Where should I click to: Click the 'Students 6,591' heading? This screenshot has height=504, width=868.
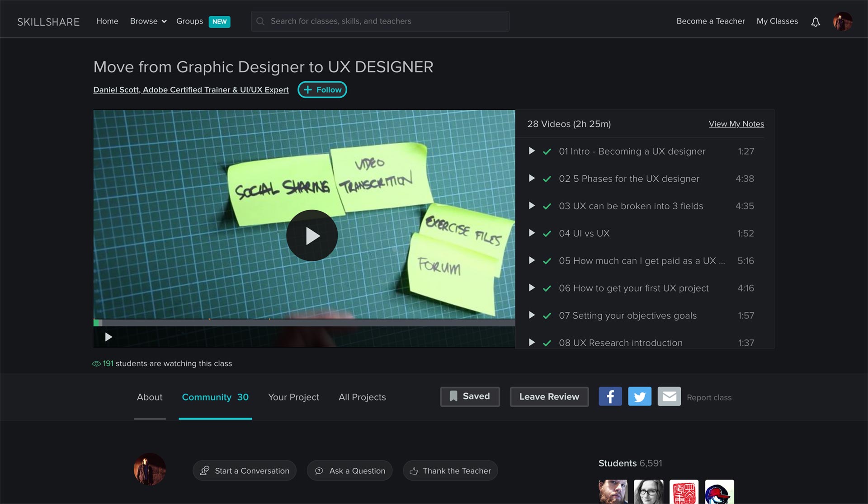[x=630, y=463]
